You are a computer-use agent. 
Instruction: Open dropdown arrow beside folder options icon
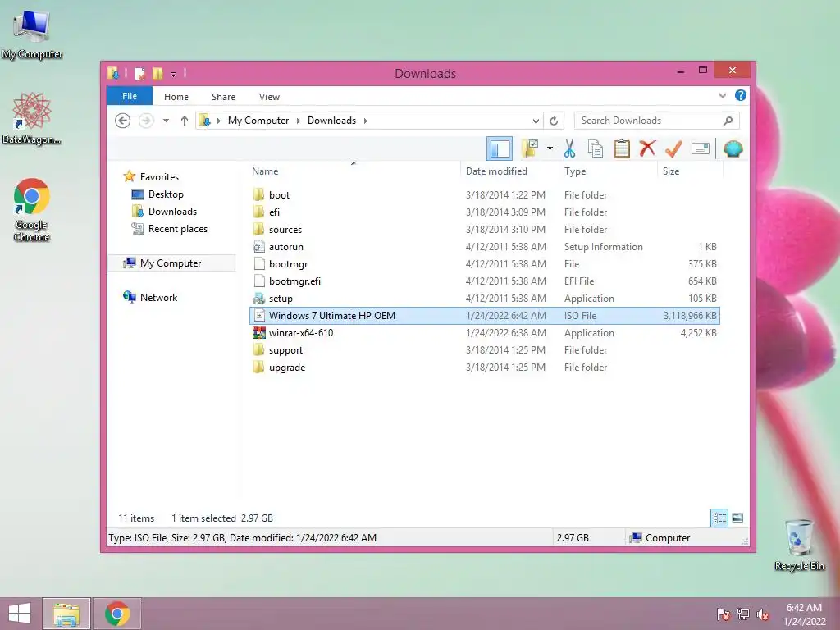click(x=550, y=148)
